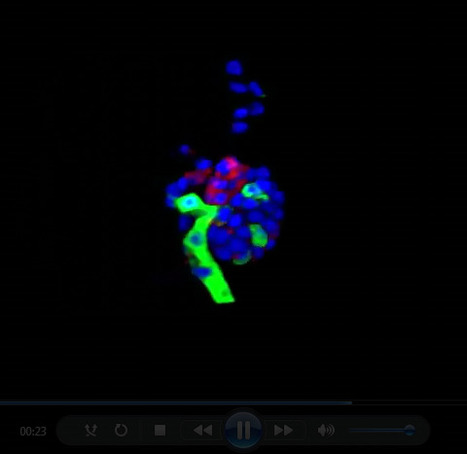Seek back within the played progress bar
Viewport: 467px width, 454px height.
(x=176, y=403)
